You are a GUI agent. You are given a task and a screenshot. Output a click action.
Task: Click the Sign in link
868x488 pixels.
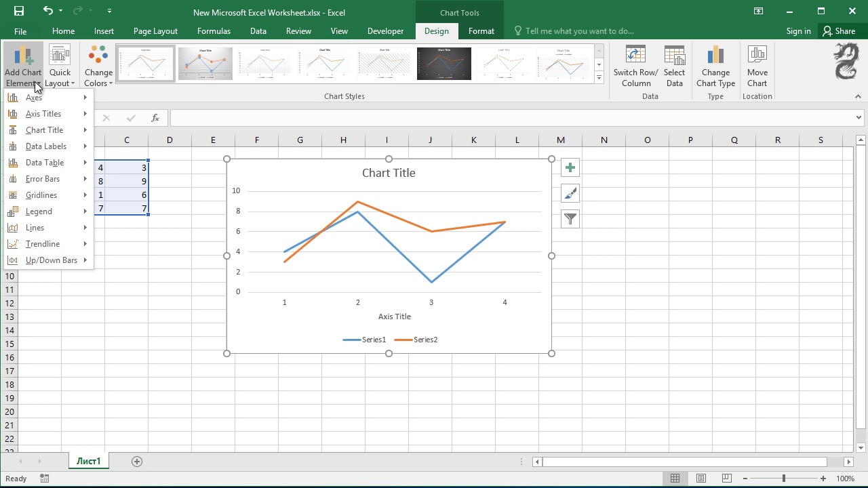[x=798, y=31]
